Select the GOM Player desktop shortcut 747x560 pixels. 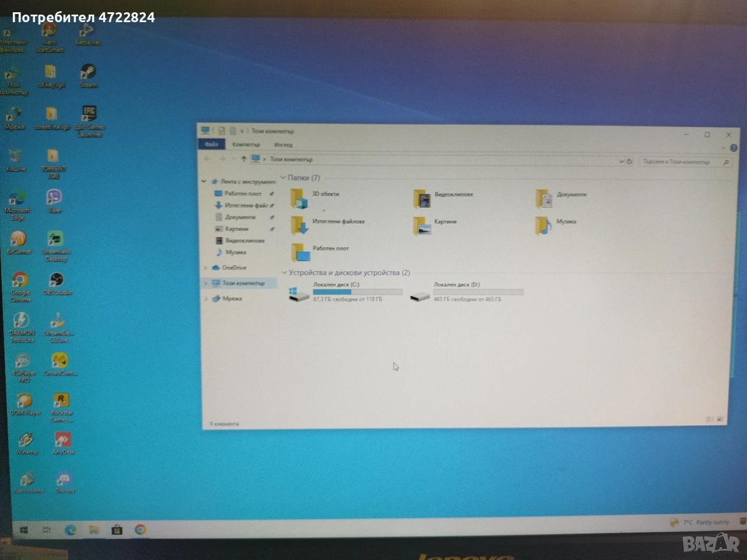tap(25, 404)
